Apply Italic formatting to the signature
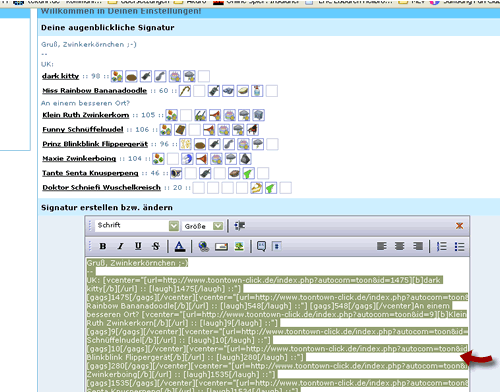Viewport: 500px width, 392px height. pos(120,246)
